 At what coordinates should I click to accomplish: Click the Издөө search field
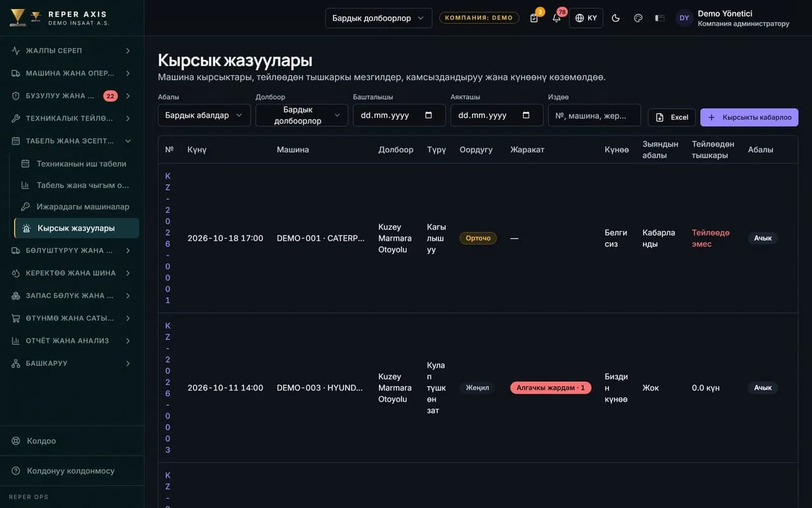click(594, 115)
